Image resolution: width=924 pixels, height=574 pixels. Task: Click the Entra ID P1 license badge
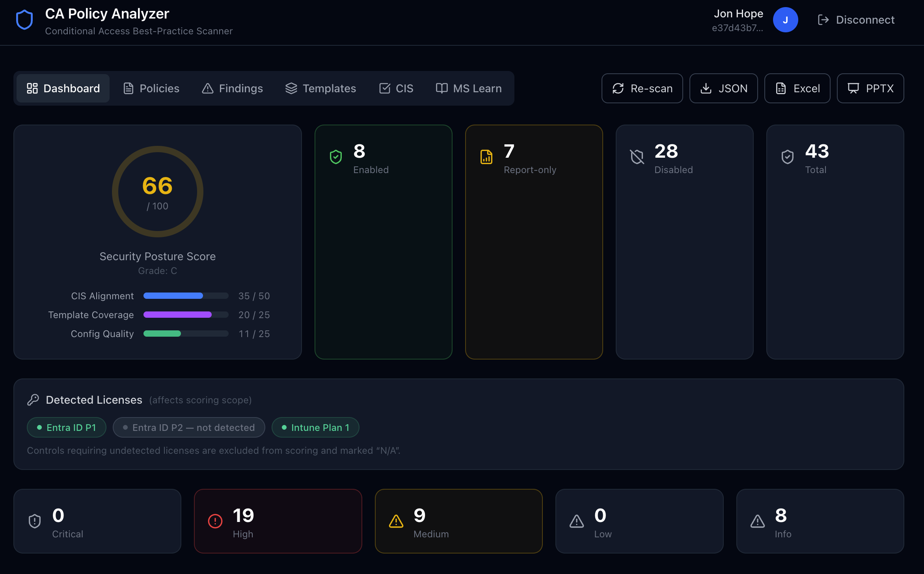click(67, 427)
